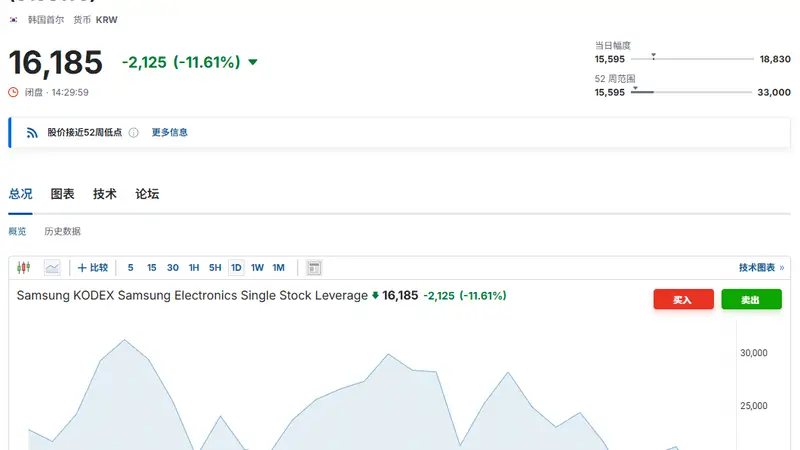
Task: Switch to the 技术 technical tab
Action: coord(105,194)
